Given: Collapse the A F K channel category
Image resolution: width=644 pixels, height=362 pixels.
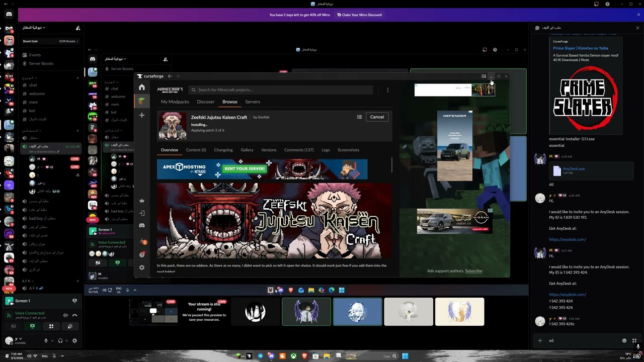Looking at the screenshot, I should coord(27,281).
